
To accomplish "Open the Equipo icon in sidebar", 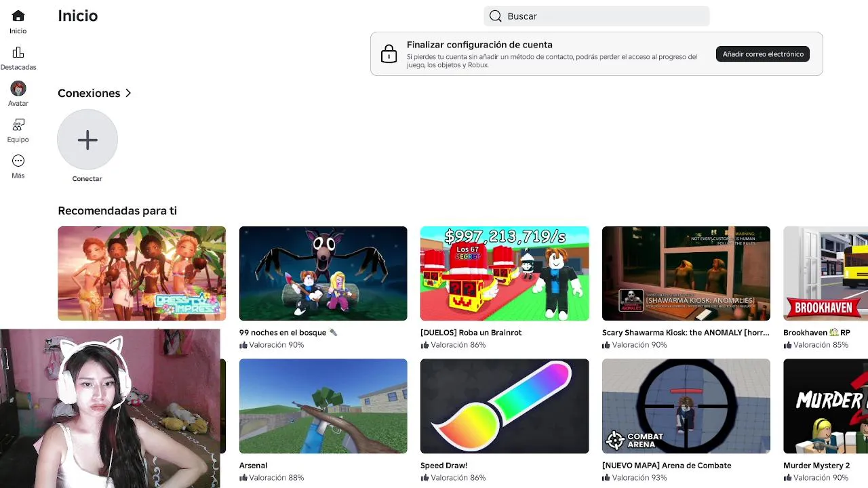I will tap(18, 125).
